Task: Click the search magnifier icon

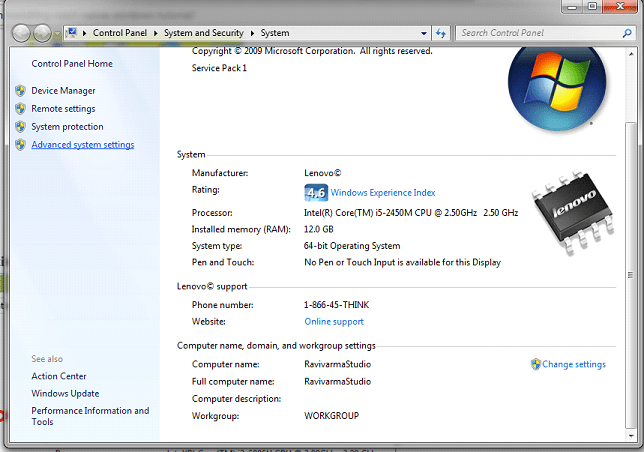Action: [627, 33]
